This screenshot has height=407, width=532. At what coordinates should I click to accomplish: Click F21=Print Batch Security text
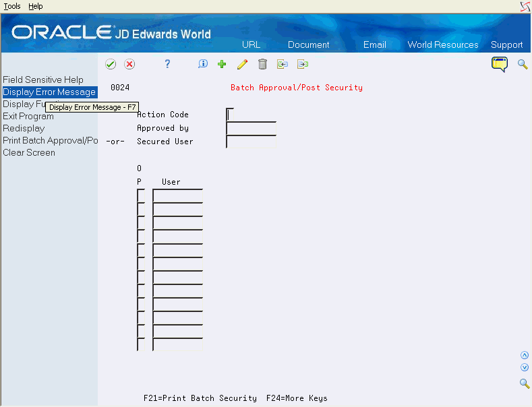pyautogui.click(x=200, y=398)
